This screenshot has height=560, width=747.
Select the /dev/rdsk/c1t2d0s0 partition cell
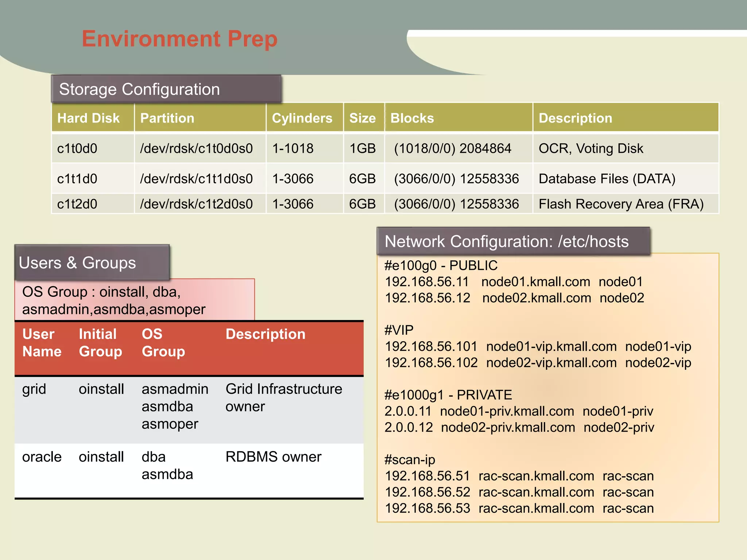[200, 204]
